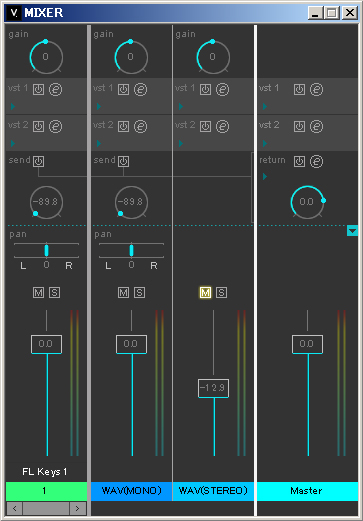Toggle vst 1 power on WAV(MONO) channel

pyautogui.click(x=123, y=89)
